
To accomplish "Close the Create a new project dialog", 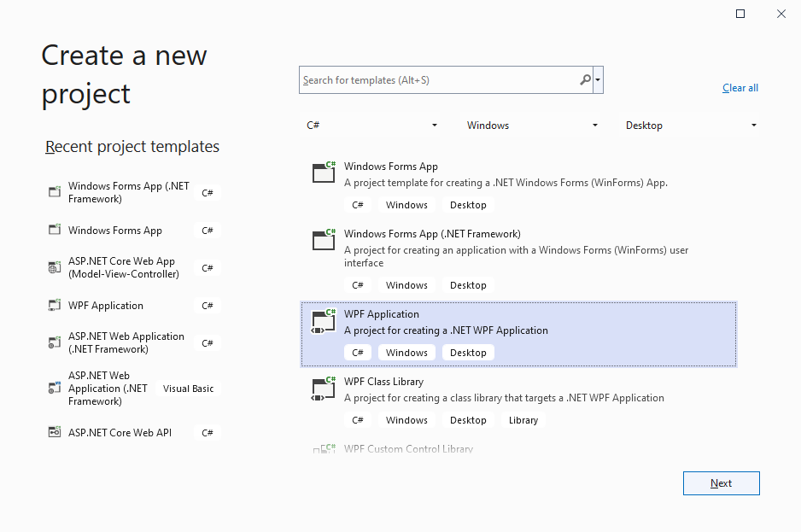I will 781,14.
